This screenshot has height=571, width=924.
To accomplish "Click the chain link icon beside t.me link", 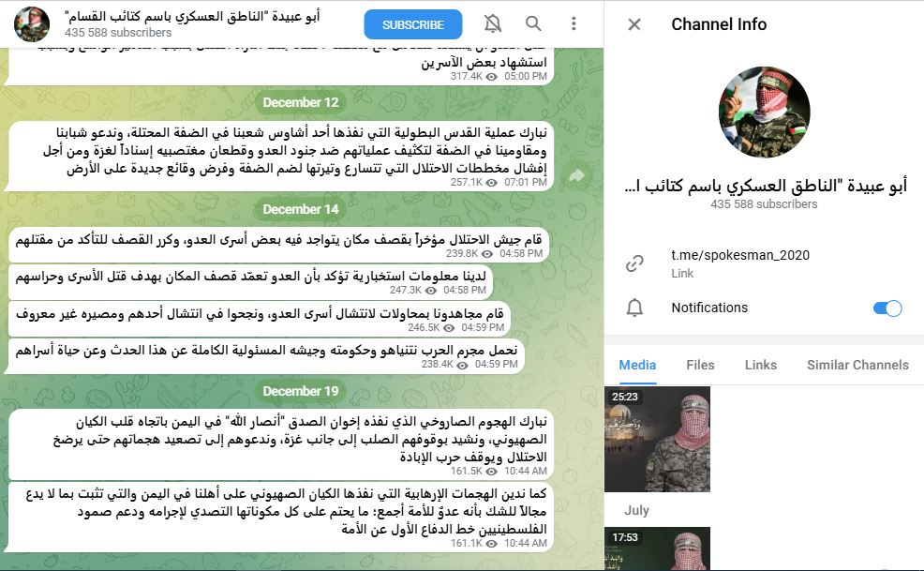I will pos(634,263).
